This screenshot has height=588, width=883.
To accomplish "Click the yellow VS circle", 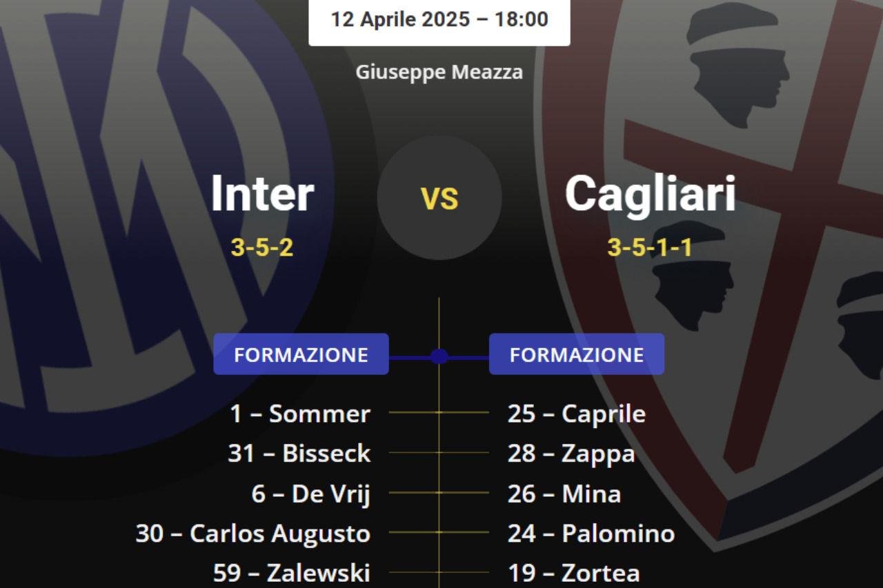I will (439, 198).
